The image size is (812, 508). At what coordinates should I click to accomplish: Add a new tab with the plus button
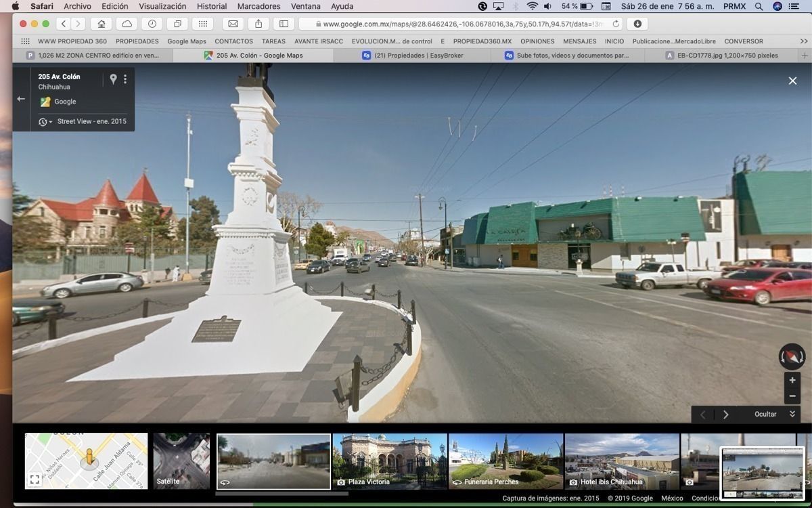[x=805, y=56]
